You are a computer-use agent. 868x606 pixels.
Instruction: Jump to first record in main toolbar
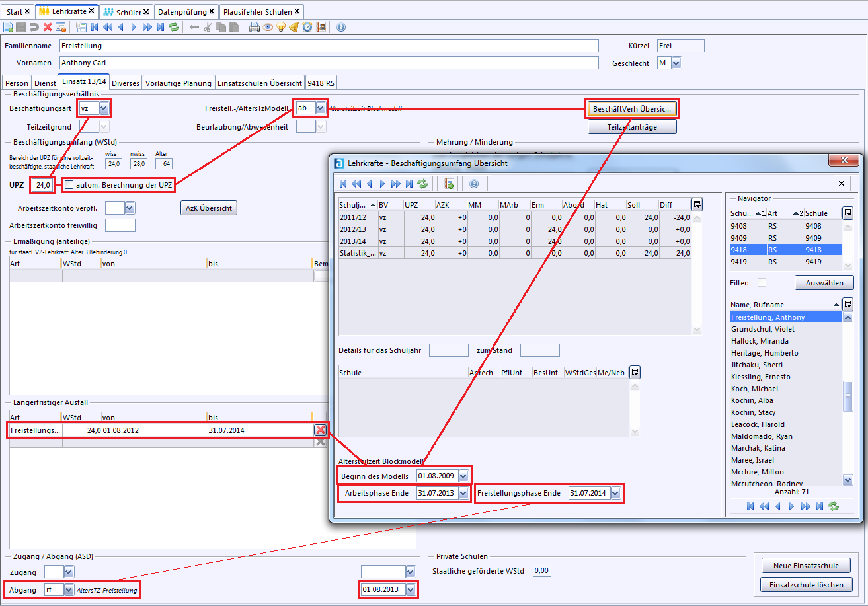click(95, 27)
